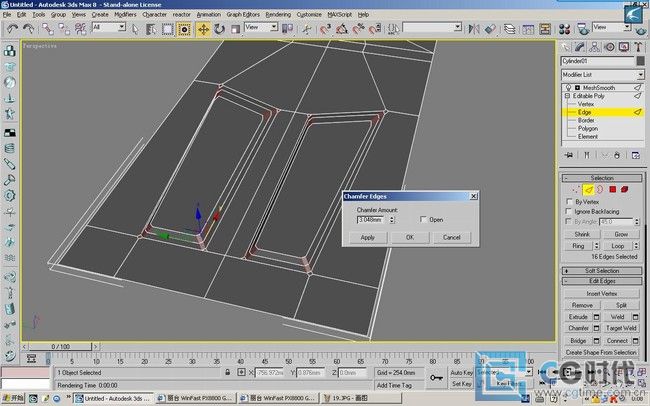
Task: Click the Redo arrow in the main toolbar
Action: click(29, 29)
